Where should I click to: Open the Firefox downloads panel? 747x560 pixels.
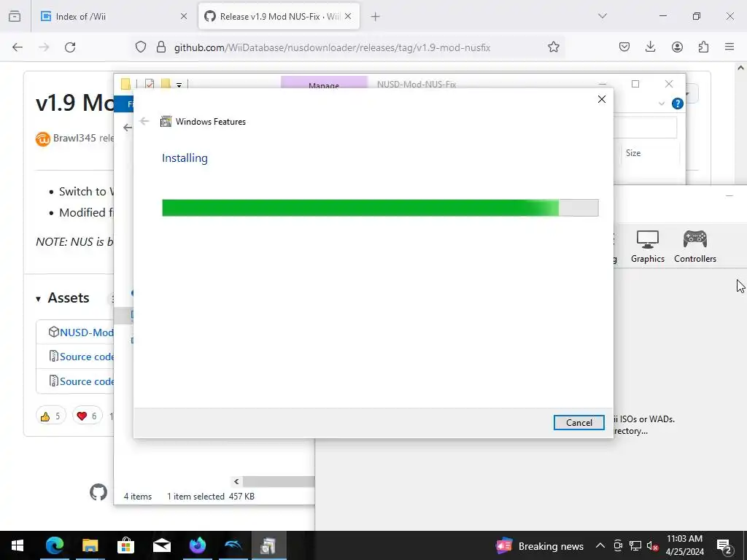(650, 47)
